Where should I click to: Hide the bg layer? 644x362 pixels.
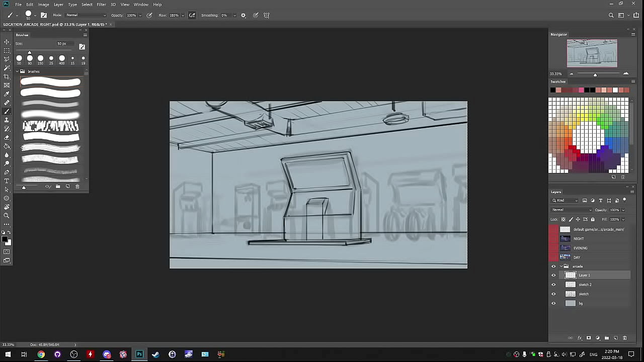point(553,303)
